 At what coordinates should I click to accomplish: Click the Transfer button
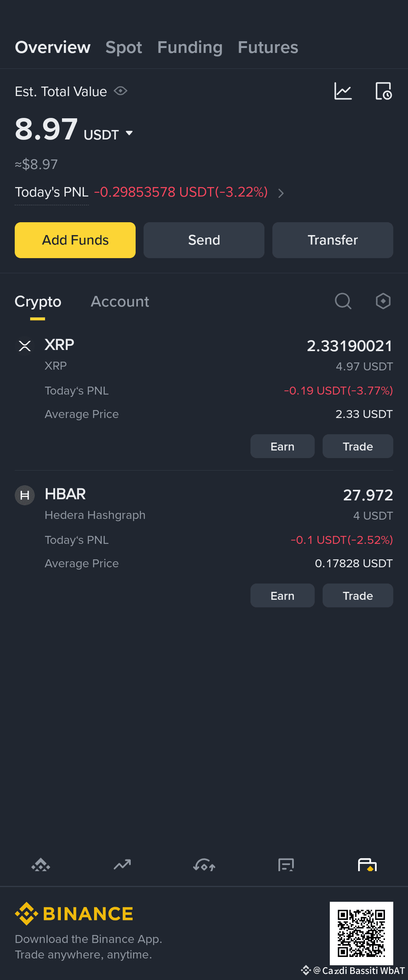click(333, 240)
